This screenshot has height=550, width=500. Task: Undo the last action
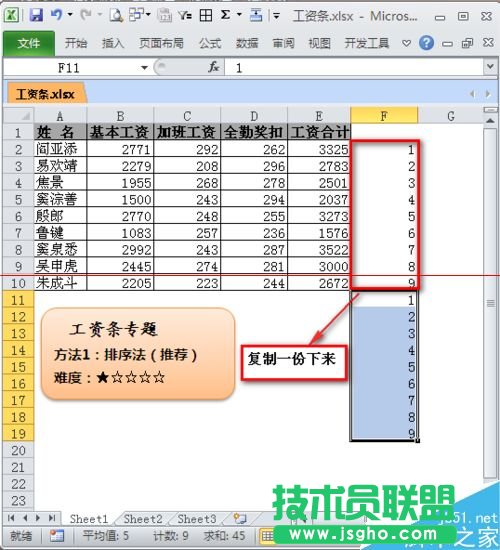pos(56,15)
